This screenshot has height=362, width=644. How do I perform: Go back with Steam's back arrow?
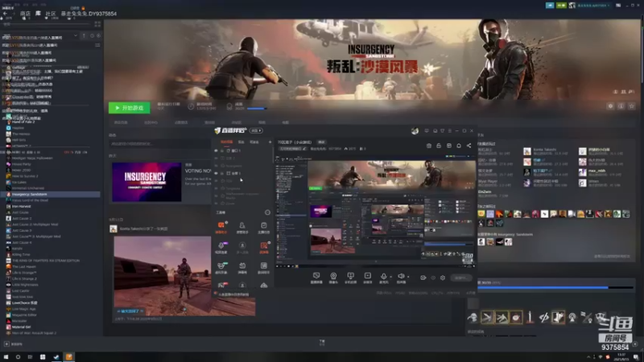5,14
